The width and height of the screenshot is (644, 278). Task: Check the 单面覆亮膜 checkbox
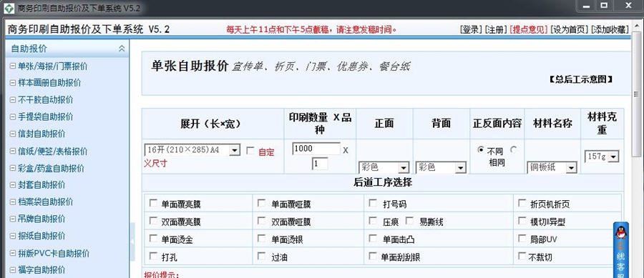(153, 203)
